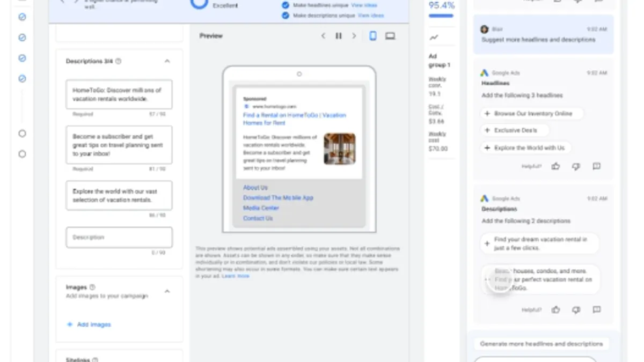
Task: Click the 95.4% score value
Action: [x=441, y=5]
